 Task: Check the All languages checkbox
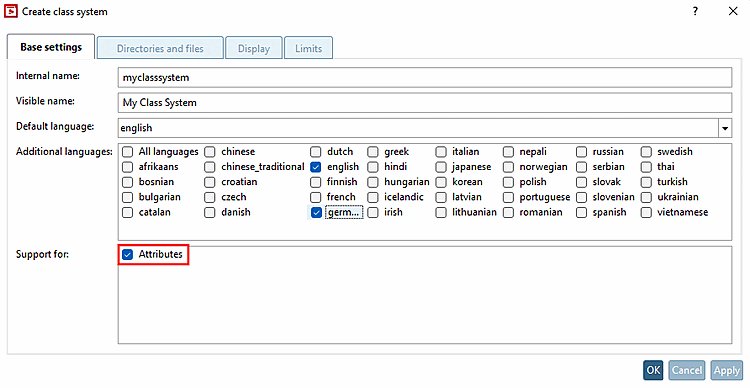click(x=127, y=152)
